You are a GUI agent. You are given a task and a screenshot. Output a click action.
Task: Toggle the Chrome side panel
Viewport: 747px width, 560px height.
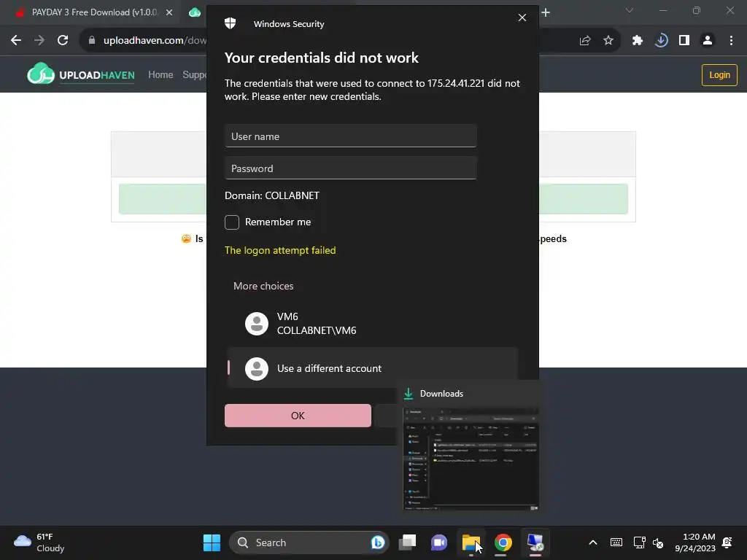[x=684, y=41]
